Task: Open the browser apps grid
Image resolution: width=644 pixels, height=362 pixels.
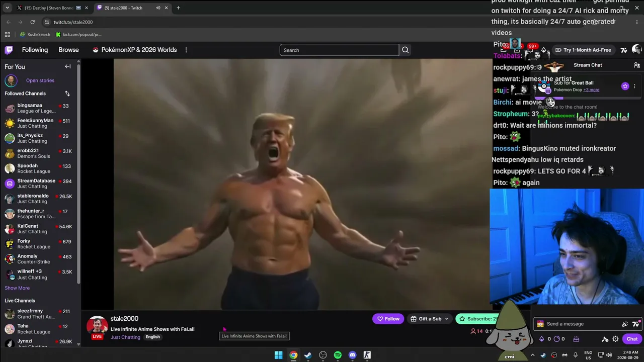Action: point(7,34)
